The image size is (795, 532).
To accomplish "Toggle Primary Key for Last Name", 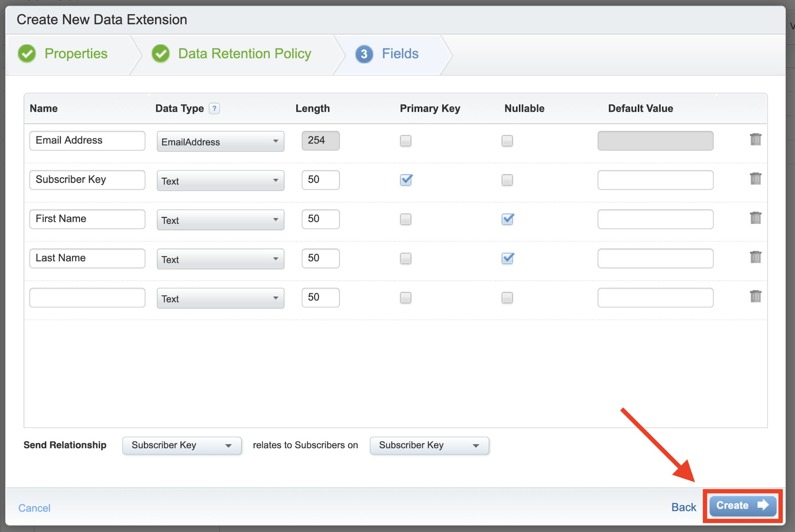I will (406, 258).
